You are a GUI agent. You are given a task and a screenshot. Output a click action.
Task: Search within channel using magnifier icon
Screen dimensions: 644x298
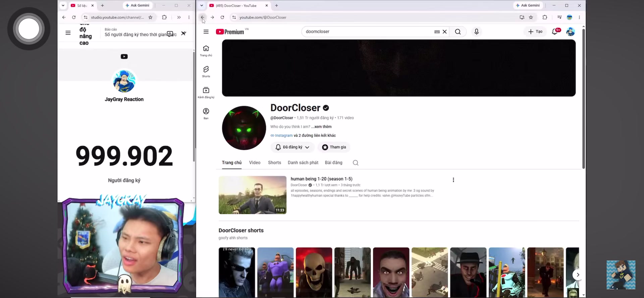(x=356, y=163)
